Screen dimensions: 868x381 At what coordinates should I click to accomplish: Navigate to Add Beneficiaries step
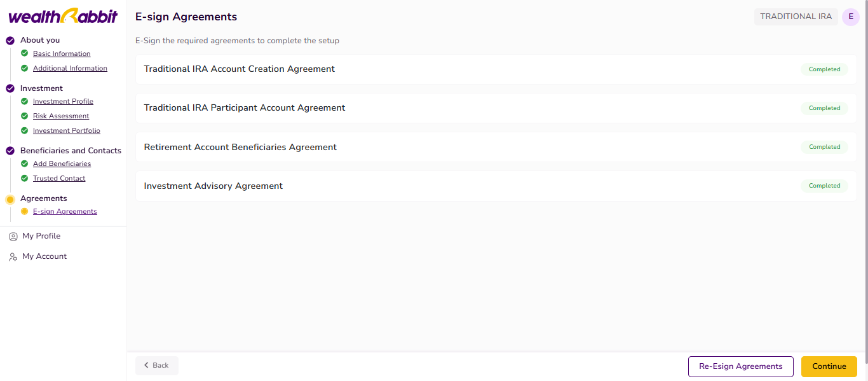62,164
